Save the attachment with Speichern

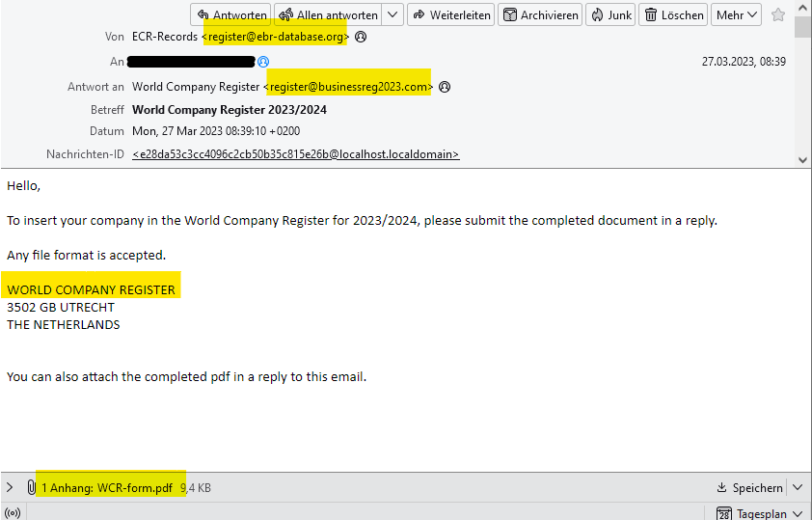pyautogui.click(x=750, y=488)
